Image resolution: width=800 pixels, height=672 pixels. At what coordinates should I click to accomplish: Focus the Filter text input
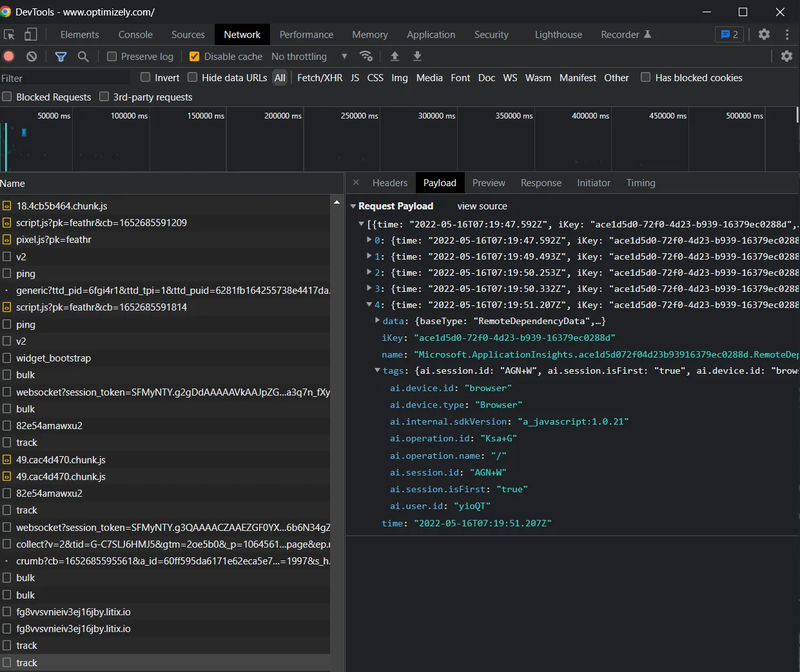click(64, 78)
